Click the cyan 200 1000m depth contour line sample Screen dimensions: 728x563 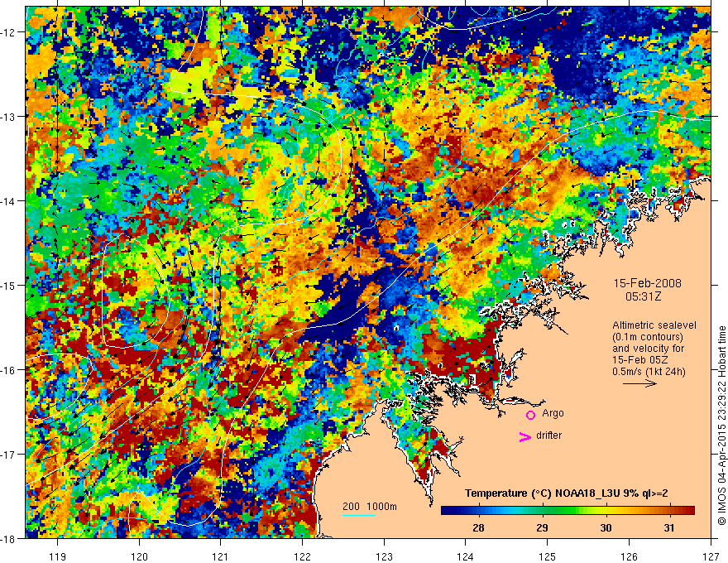click(x=359, y=515)
